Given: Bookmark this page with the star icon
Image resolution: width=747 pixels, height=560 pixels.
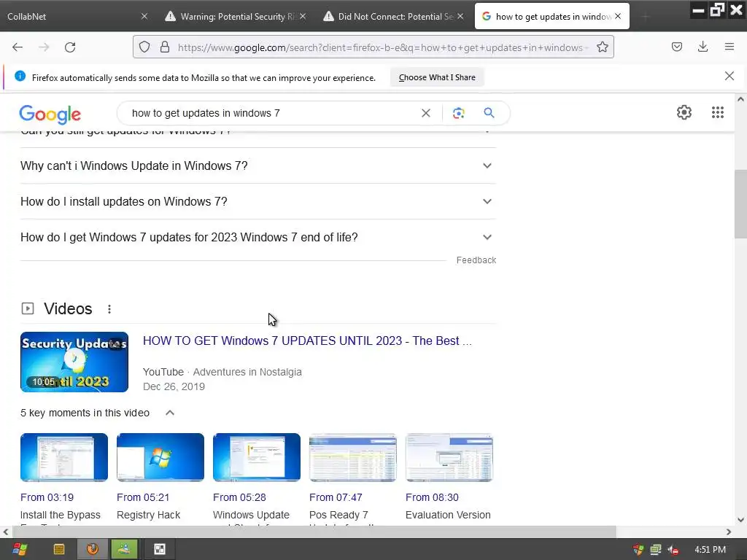Looking at the screenshot, I should 602,47.
